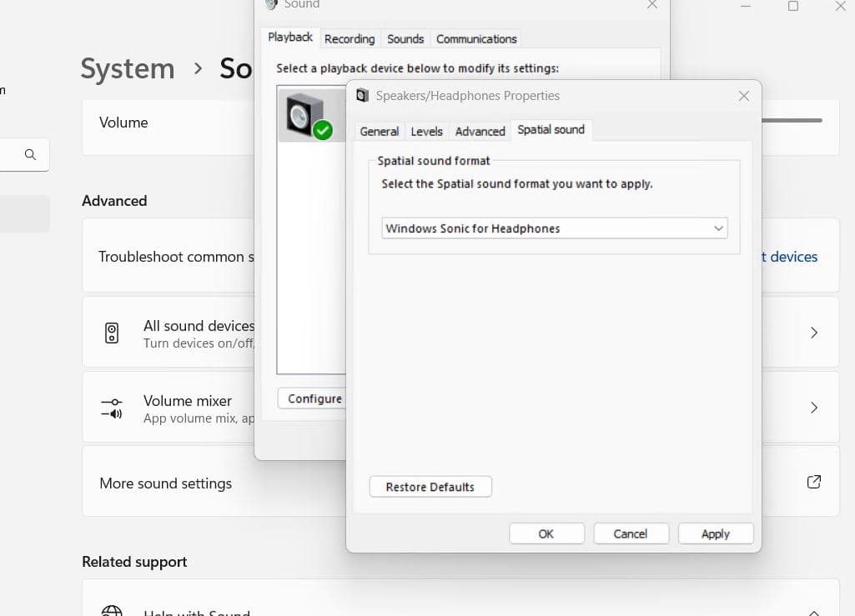
Task: Switch to the General tab
Action: point(379,132)
